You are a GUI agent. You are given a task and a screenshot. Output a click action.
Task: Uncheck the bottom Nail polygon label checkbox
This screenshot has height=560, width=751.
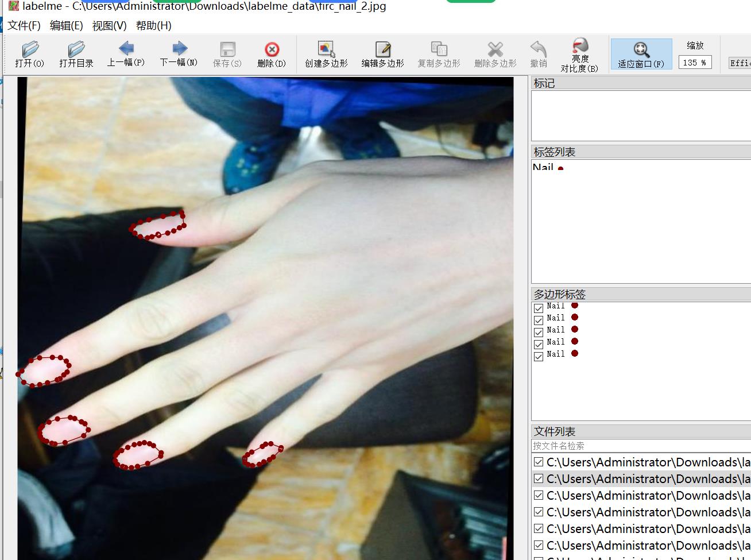coord(539,356)
